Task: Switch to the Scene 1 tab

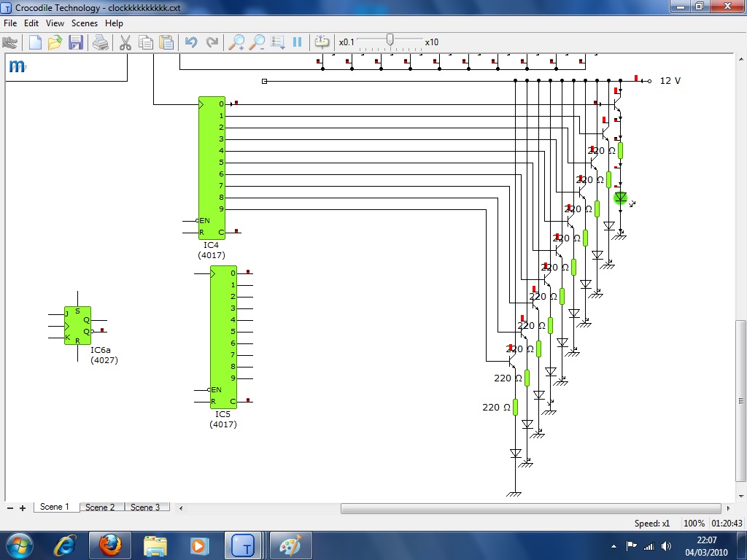Action: 55,507
